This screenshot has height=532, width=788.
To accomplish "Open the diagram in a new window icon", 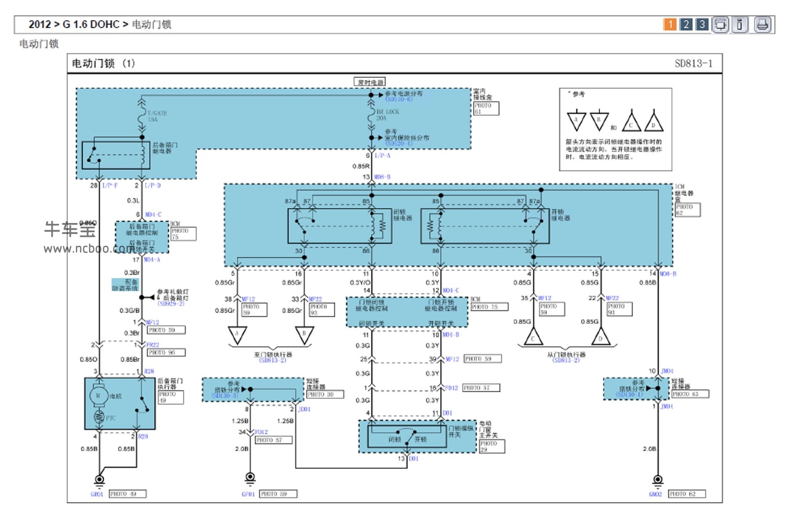I will pyautogui.click(x=721, y=24).
